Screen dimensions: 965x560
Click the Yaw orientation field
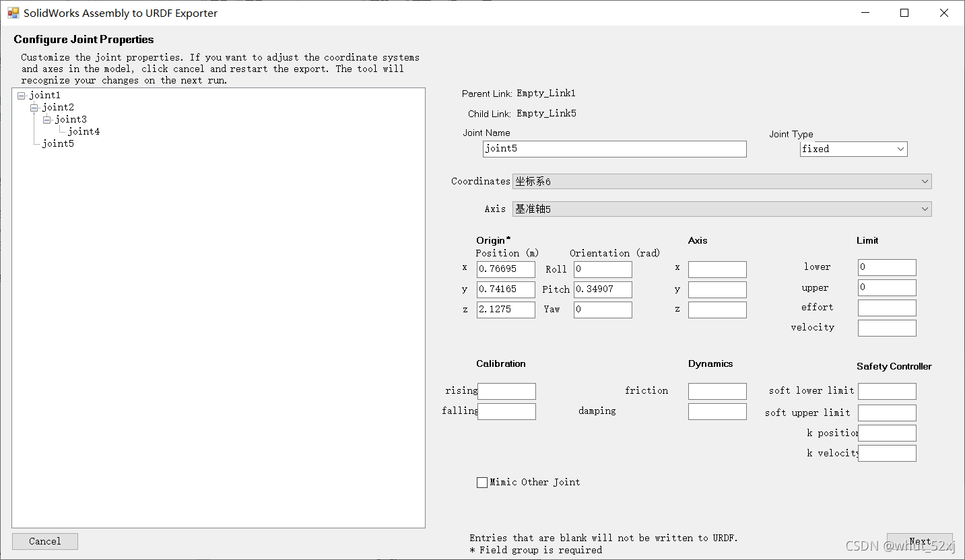point(603,310)
